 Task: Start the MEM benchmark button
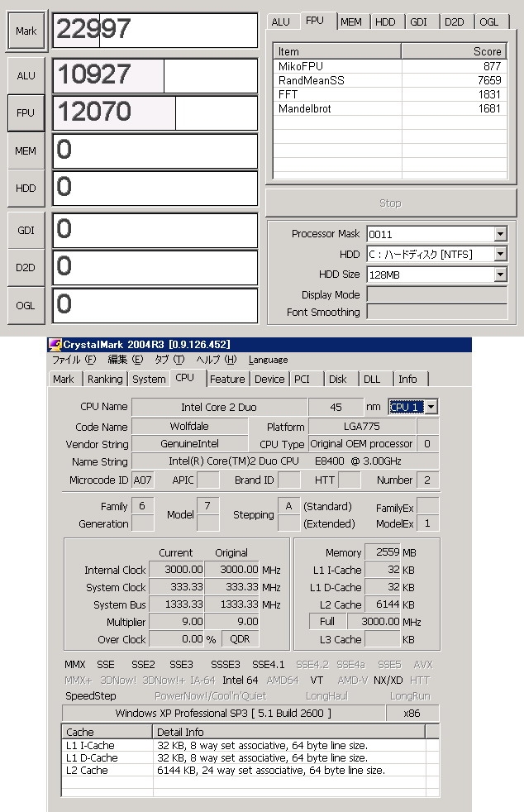pyautogui.click(x=26, y=150)
